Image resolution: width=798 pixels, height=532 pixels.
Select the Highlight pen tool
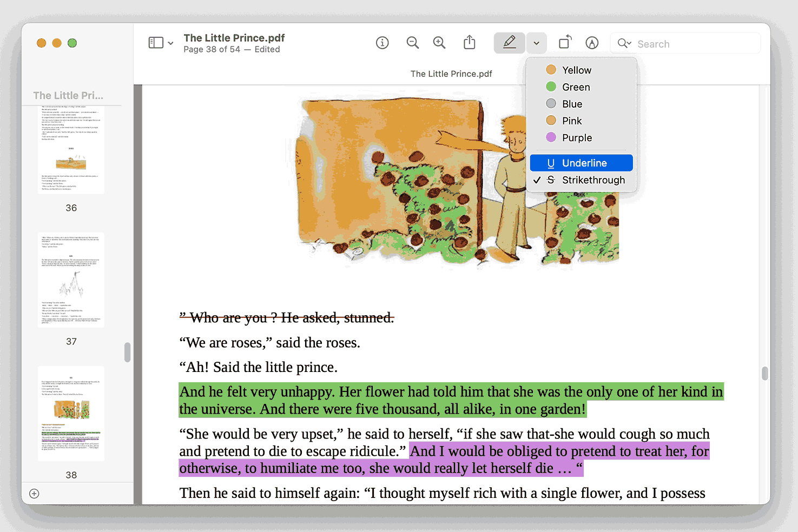509,42
